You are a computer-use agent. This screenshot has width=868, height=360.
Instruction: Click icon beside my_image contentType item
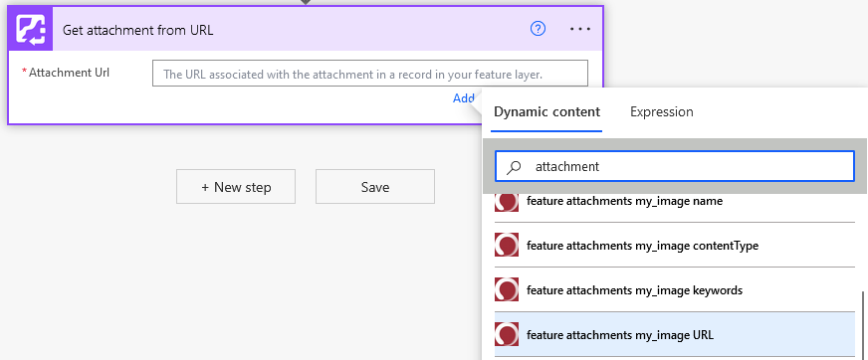click(x=507, y=245)
